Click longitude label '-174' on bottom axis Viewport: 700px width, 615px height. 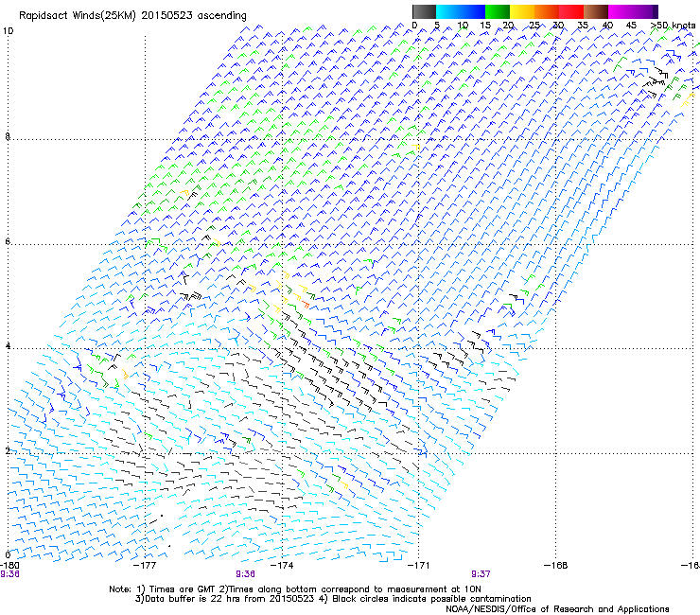282,565
